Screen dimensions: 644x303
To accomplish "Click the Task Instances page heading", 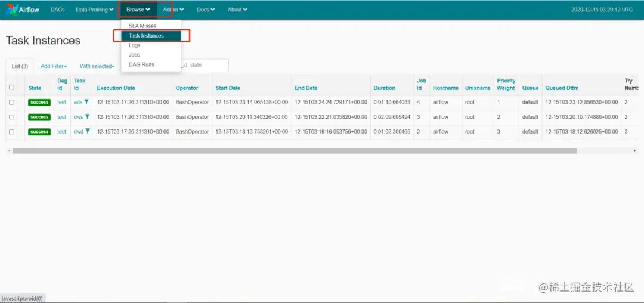I will pyautogui.click(x=43, y=40).
